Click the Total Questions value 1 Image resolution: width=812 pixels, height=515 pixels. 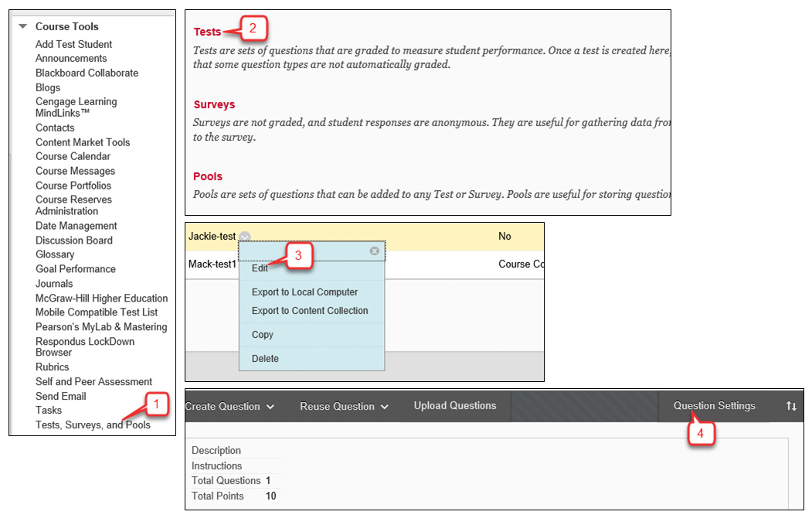coord(268,481)
